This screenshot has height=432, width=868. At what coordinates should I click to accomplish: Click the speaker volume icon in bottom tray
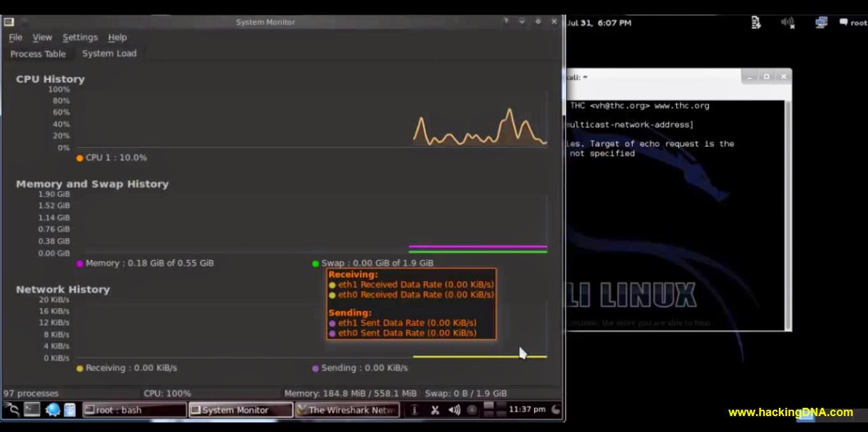454,410
